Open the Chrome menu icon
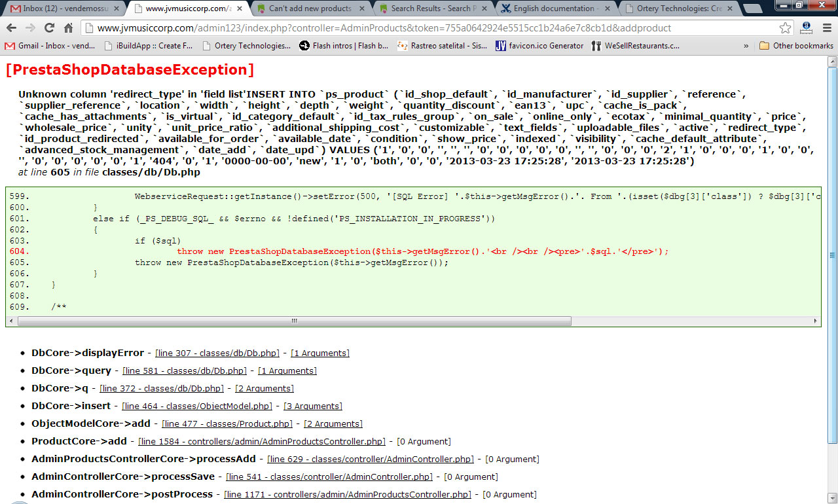Viewport: 838px width, 504px height. pyautogui.click(x=826, y=28)
